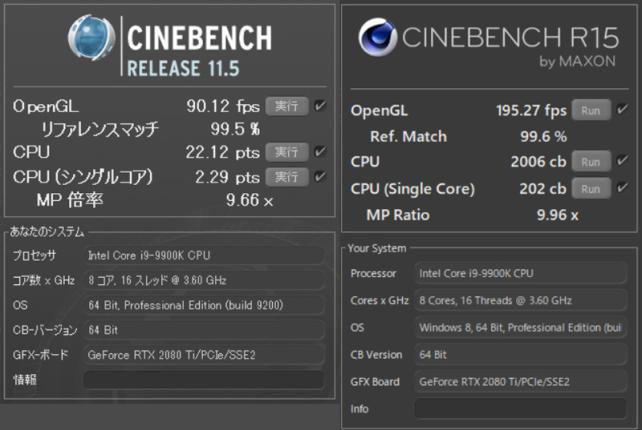This screenshot has height=430, width=642.
Task: Click the 99.6 % Ref. Match value
Action: click(x=544, y=136)
